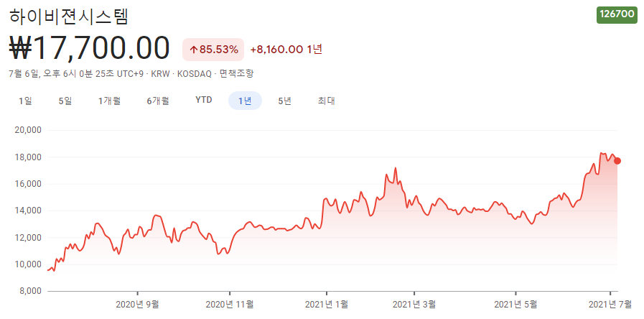Click the 16,000 y-axis label
The width and height of the screenshot is (644, 319).
click(28, 184)
